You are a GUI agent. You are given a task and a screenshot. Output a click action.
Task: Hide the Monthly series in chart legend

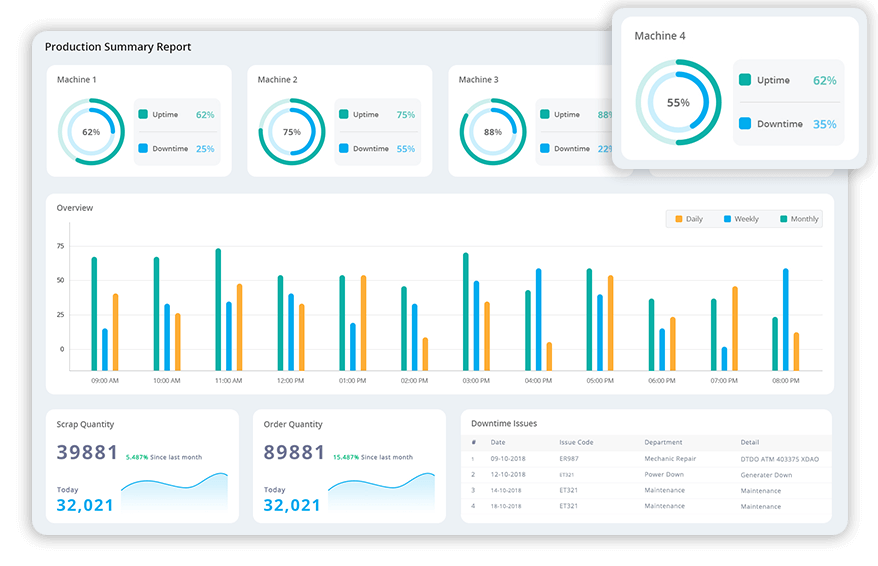coord(797,219)
